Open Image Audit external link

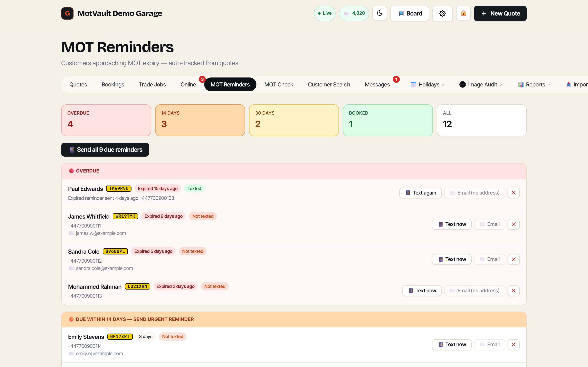[481, 84]
